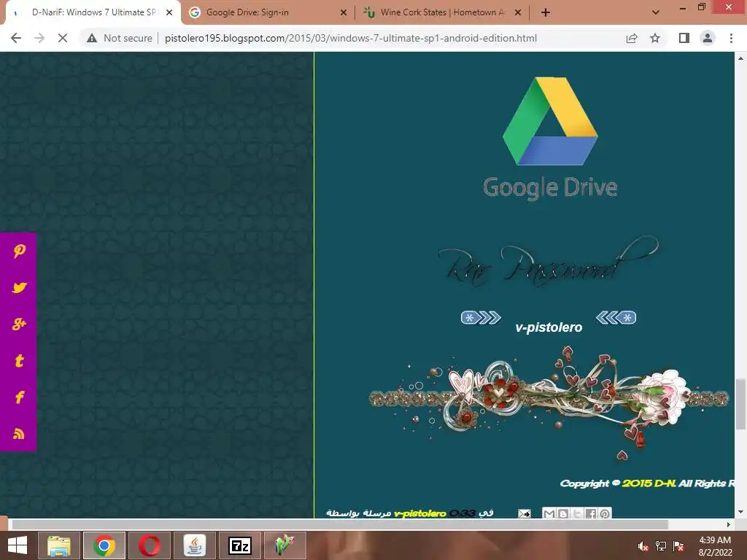The height and width of the screenshot is (560, 747).
Task: Open Facebook link in purple sidebar
Action: pos(19,397)
